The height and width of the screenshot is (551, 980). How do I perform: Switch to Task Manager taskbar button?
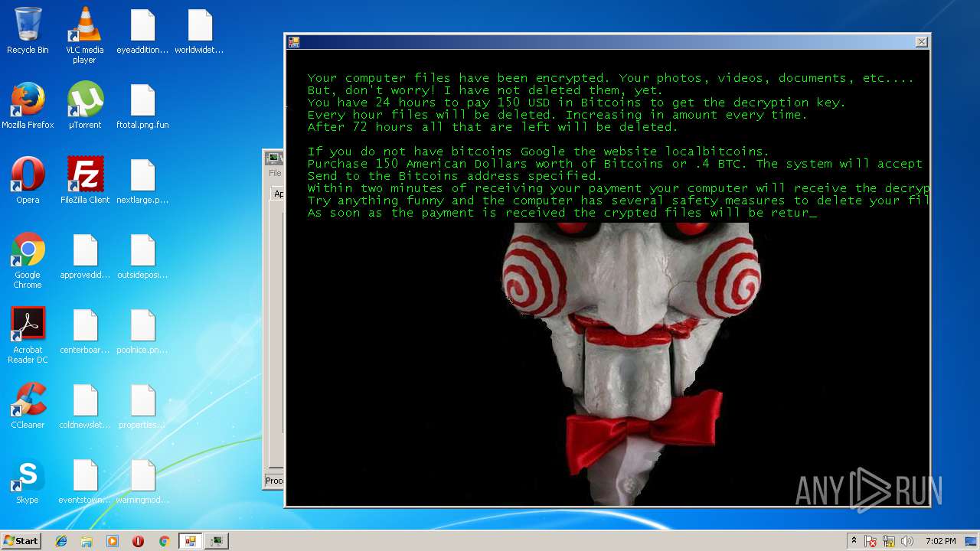click(217, 541)
